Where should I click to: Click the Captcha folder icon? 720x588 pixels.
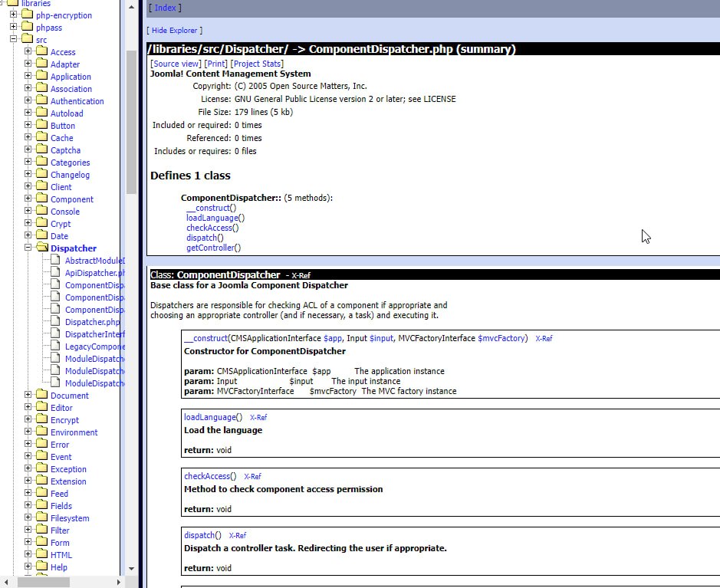[41, 149]
